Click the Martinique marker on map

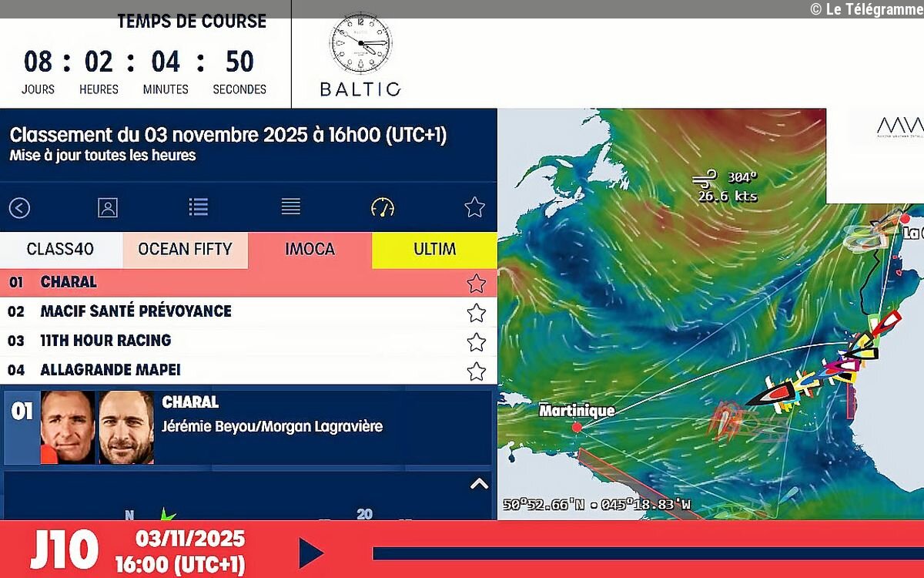(x=577, y=427)
